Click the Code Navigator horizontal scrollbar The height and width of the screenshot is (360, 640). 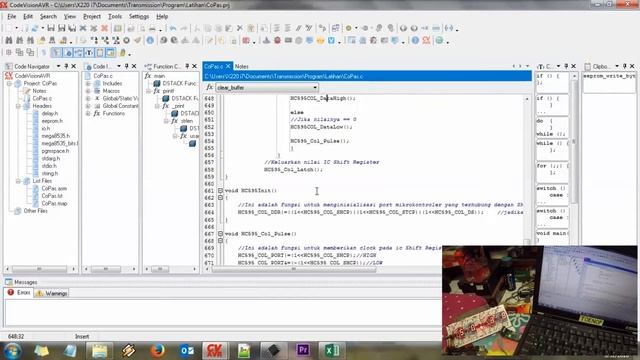point(39,269)
